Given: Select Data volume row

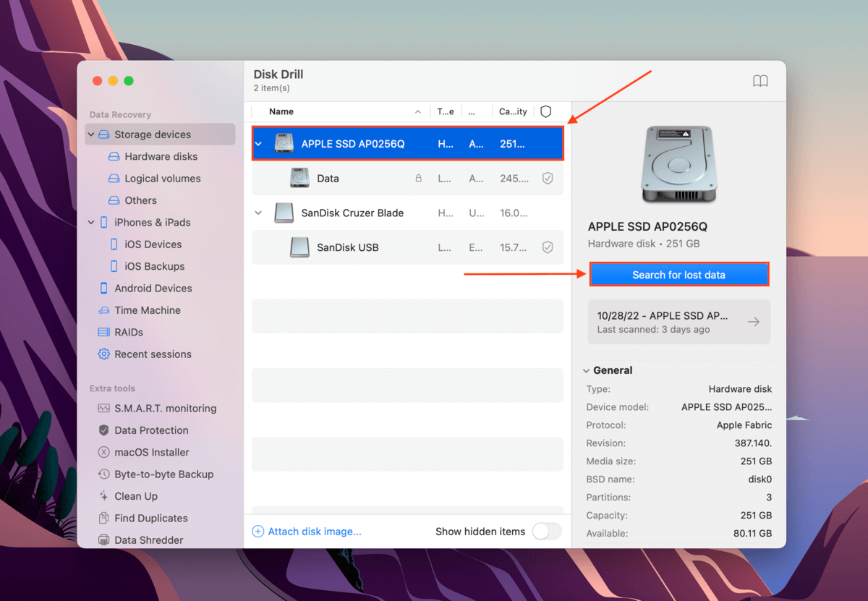Looking at the screenshot, I should pyautogui.click(x=407, y=179).
